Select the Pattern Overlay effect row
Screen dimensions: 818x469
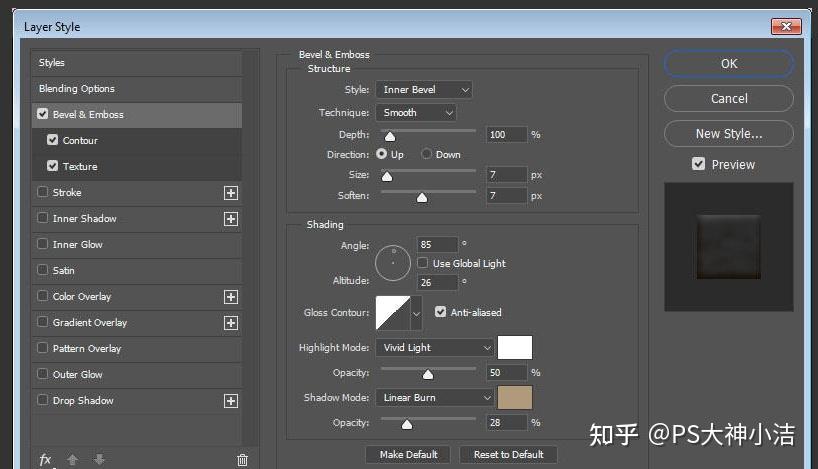click(x=137, y=348)
